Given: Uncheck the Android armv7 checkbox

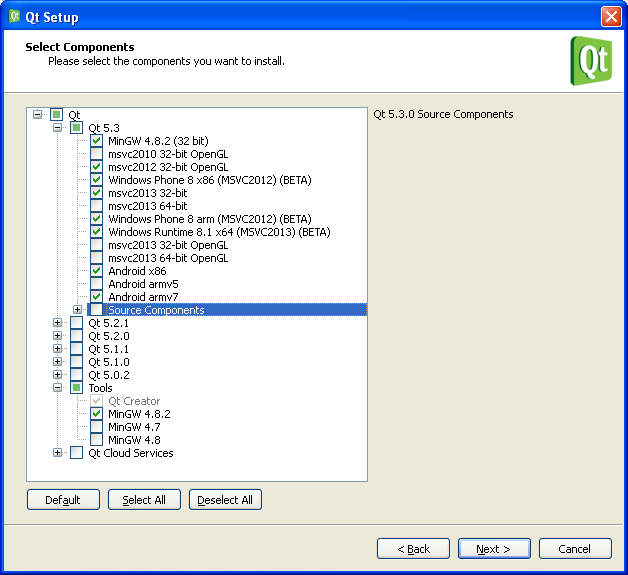Looking at the screenshot, I should [96, 297].
